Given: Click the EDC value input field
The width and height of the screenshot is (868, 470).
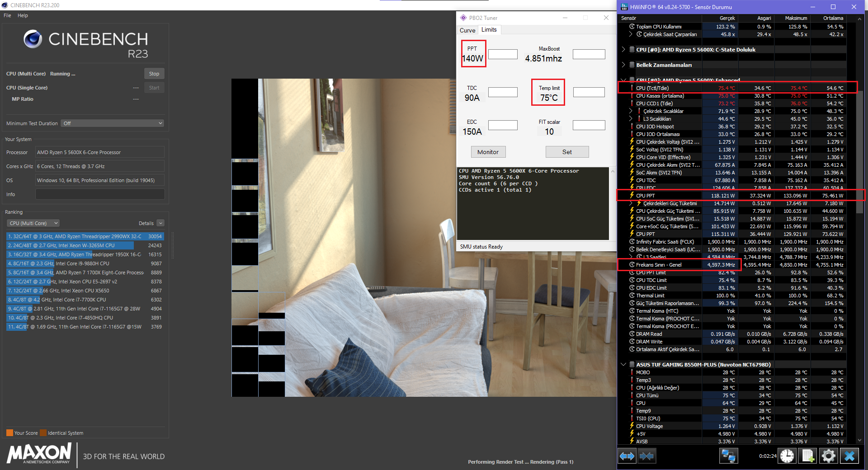Looking at the screenshot, I should tap(503, 125).
